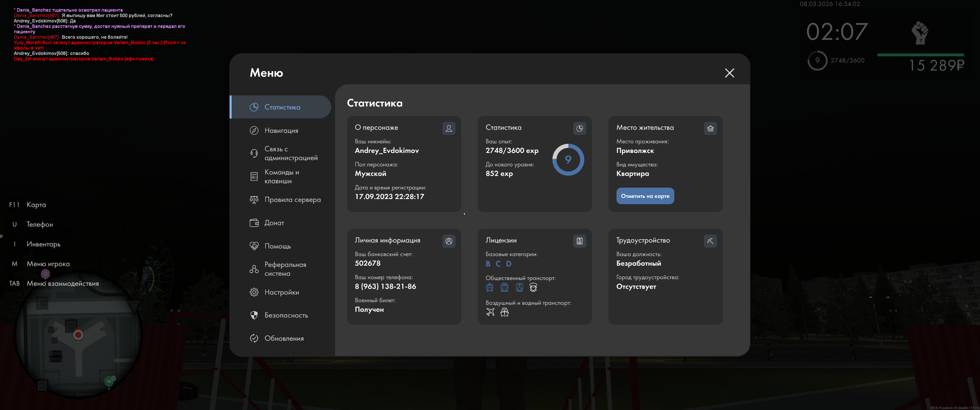
Task: Open the Настройки menu item
Action: (281, 292)
